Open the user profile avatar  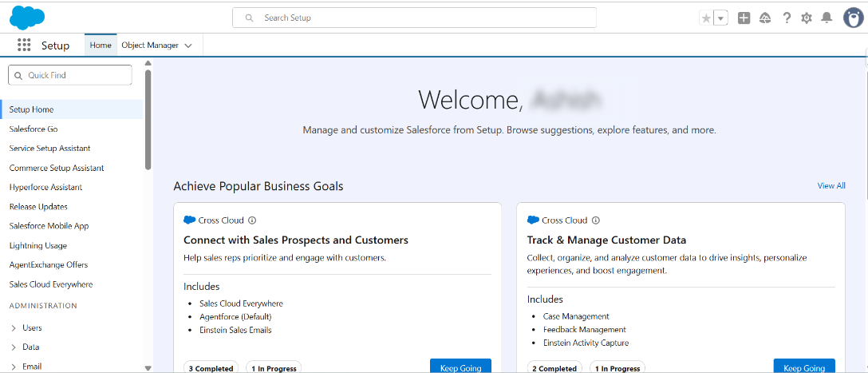854,18
